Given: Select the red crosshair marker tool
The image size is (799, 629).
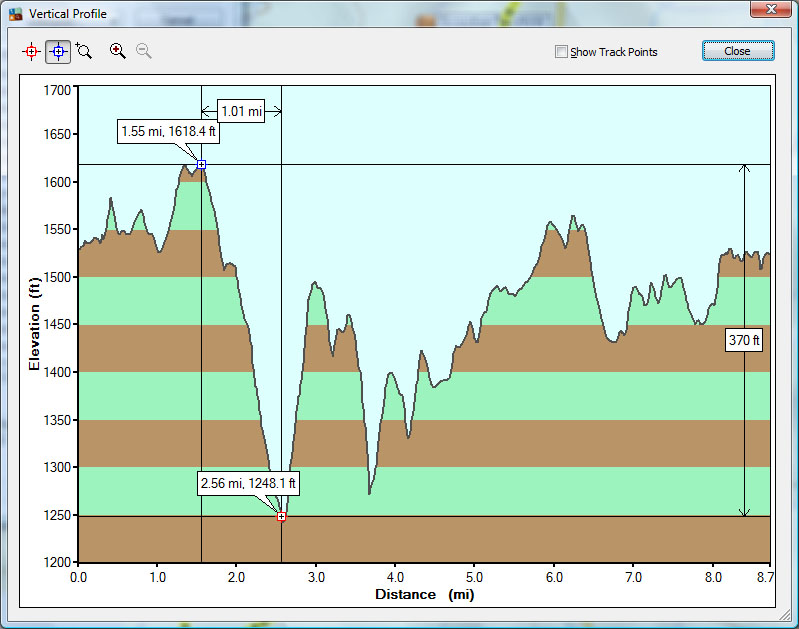Looking at the screenshot, I should (32, 51).
